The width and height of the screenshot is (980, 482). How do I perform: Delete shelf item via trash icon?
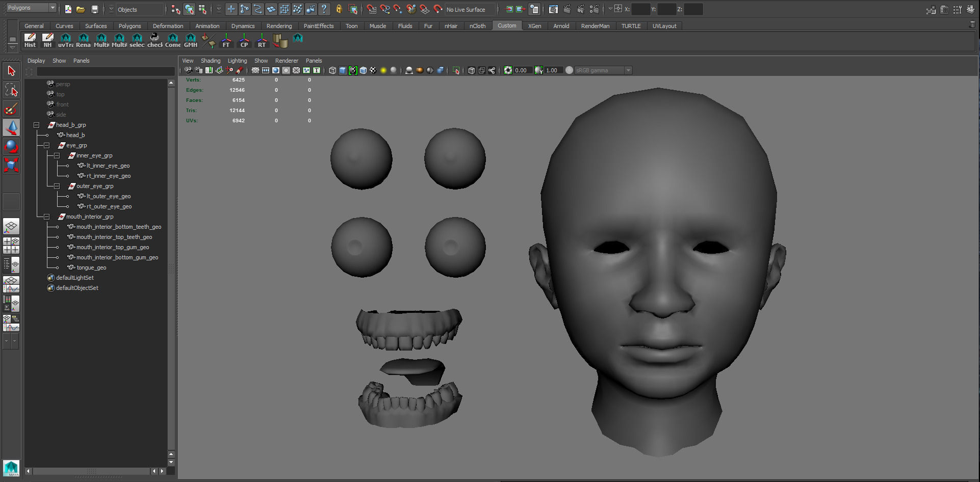pos(972,24)
